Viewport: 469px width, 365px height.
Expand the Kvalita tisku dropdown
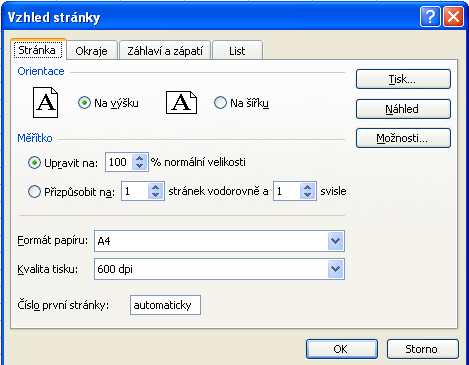click(x=335, y=269)
